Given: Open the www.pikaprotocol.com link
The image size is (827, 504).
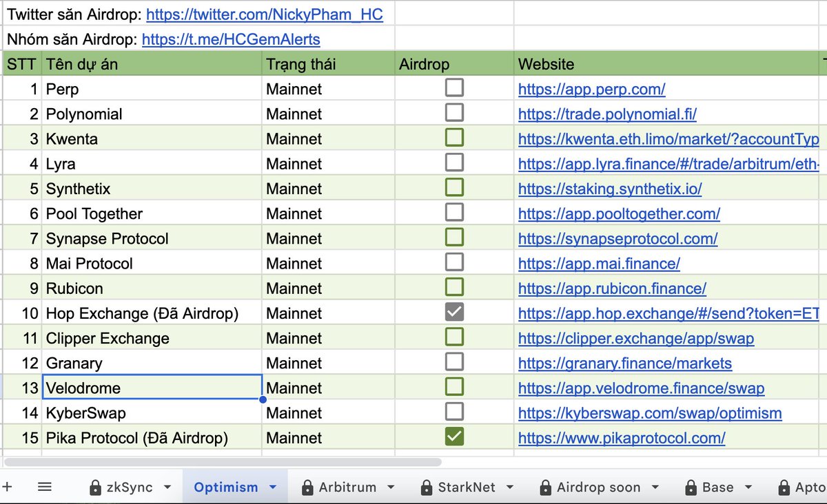Looking at the screenshot, I should point(622,438).
